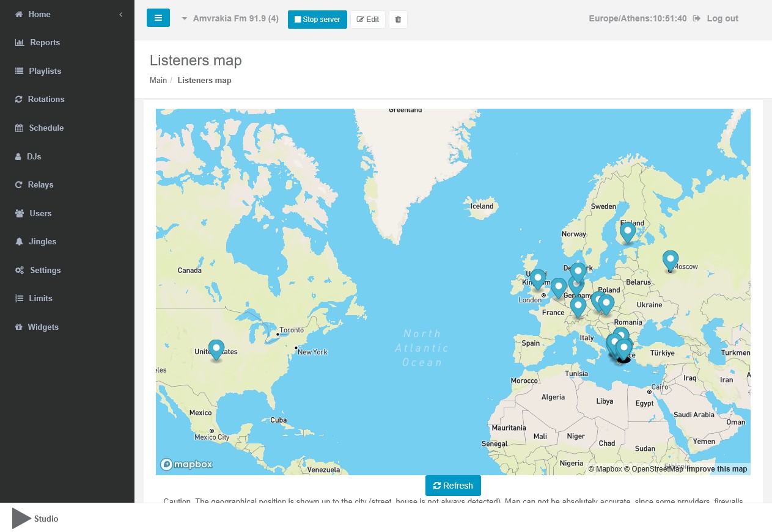Click the DJs person icon
The image size is (772, 532).
point(18,157)
